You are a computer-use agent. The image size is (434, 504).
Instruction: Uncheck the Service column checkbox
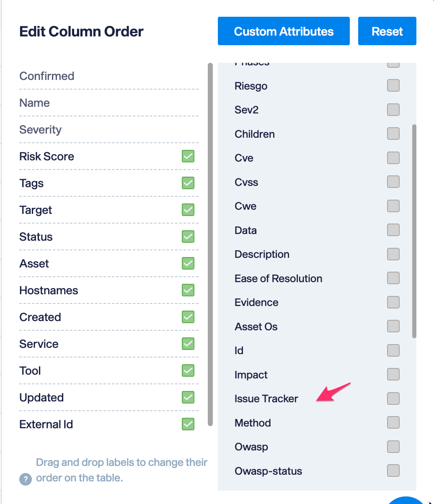(188, 344)
